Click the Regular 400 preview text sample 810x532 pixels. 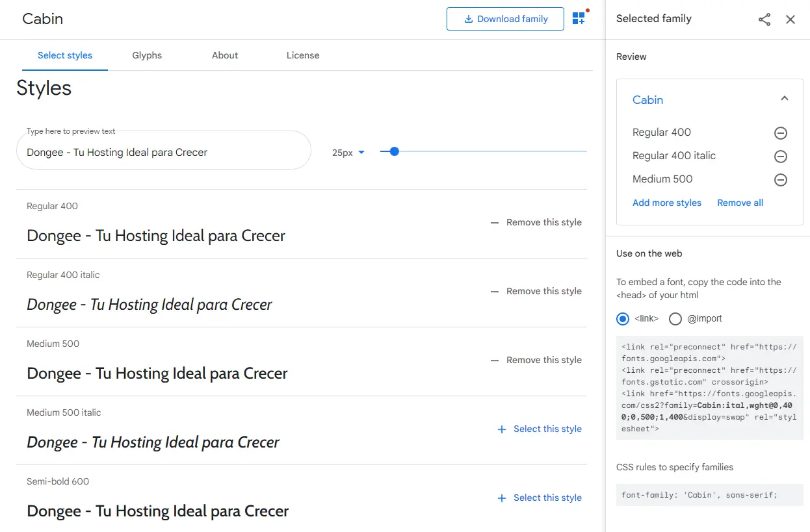coord(156,236)
